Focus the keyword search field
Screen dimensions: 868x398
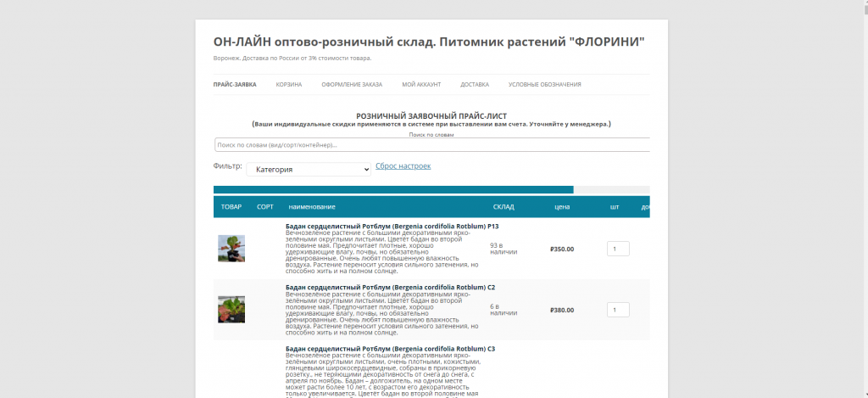coord(431,145)
